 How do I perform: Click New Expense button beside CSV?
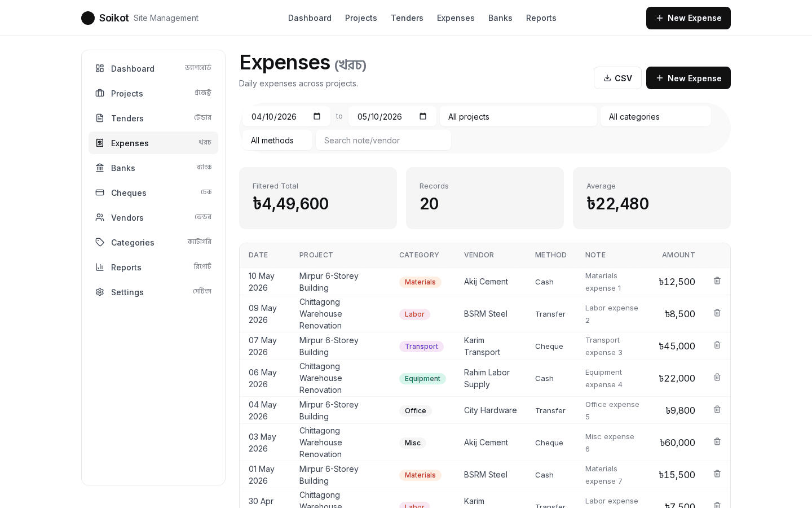pyautogui.click(x=689, y=78)
